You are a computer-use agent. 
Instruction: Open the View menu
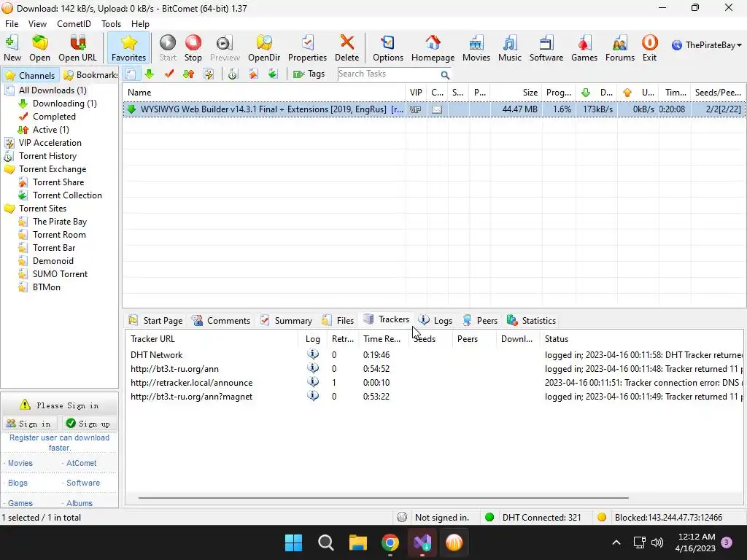pos(37,24)
